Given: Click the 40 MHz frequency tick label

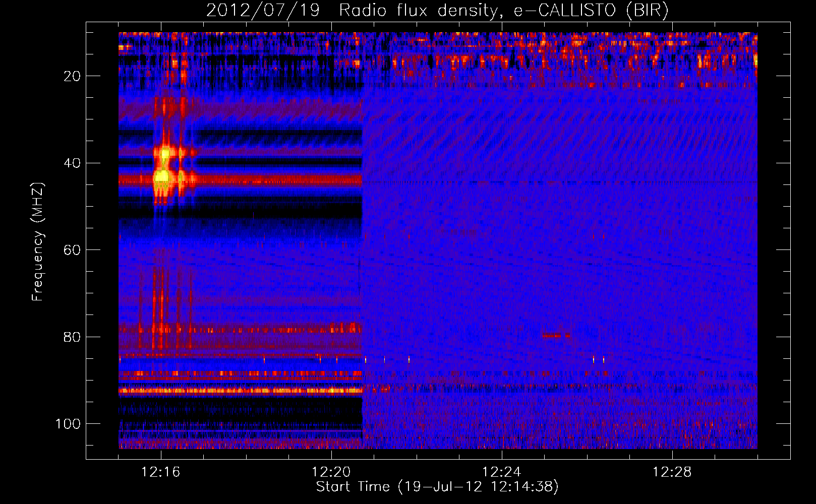Looking at the screenshot, I should pyautogui.click(x=72, y=163).
